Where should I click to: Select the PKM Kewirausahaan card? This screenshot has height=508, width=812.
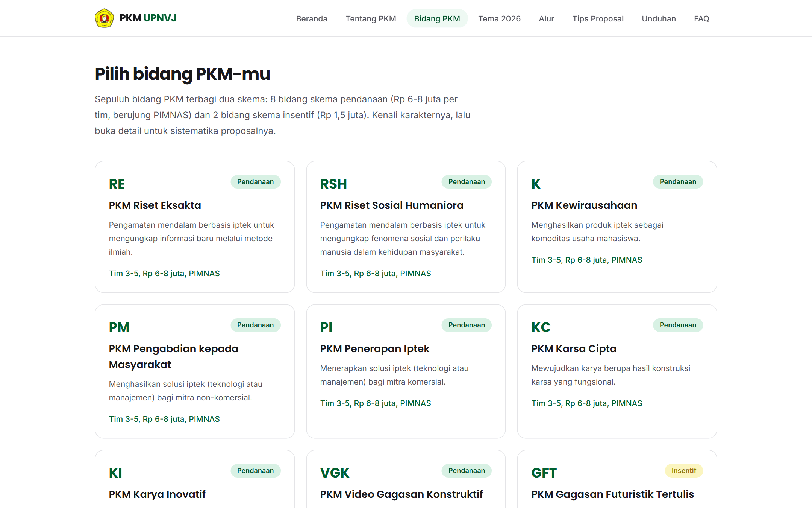[617, 227]
